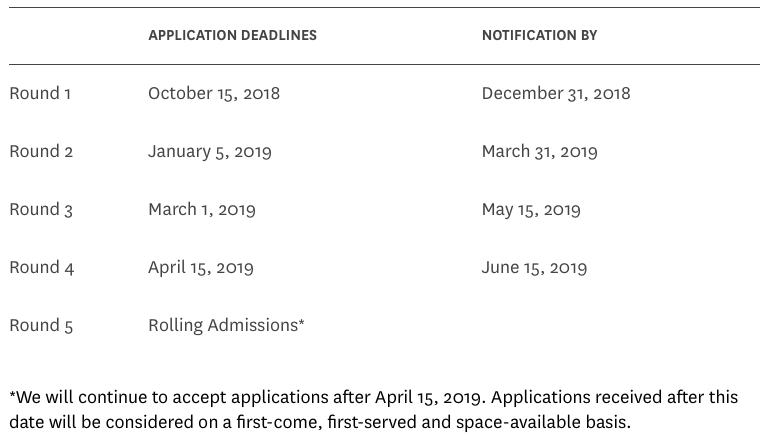Click the March 31, 2019 notification date
Screen dimensions: 764x437
[539, 151]
